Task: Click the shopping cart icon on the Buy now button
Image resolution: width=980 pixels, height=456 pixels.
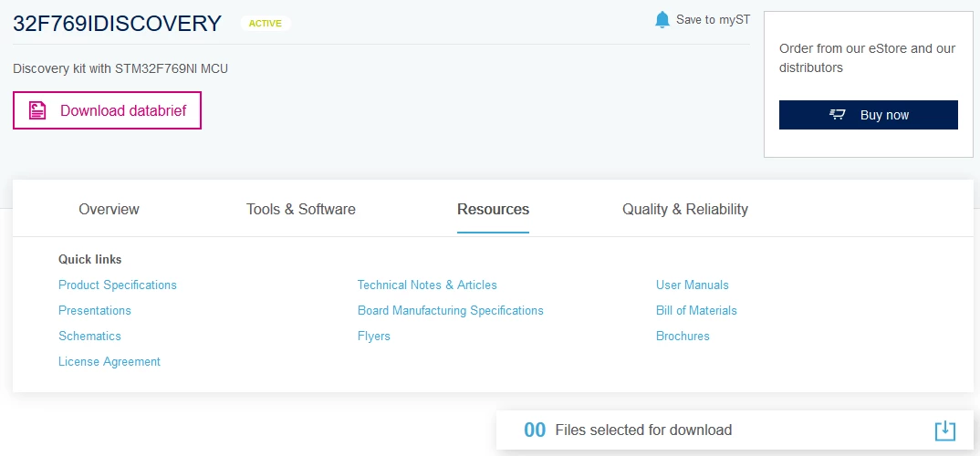Action: [838, 114]
